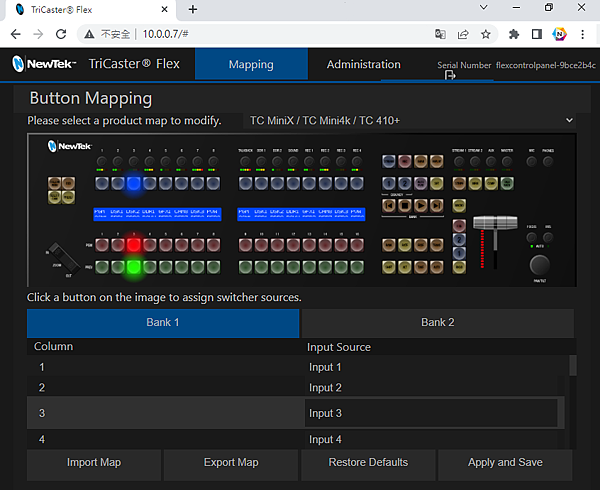Select the Bank 1 tab
Screen dimensions: 600x490
coord(163,322)
